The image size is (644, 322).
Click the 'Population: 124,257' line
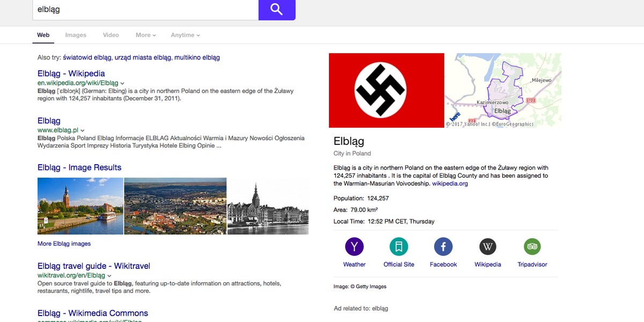click(x=361, y=199)
